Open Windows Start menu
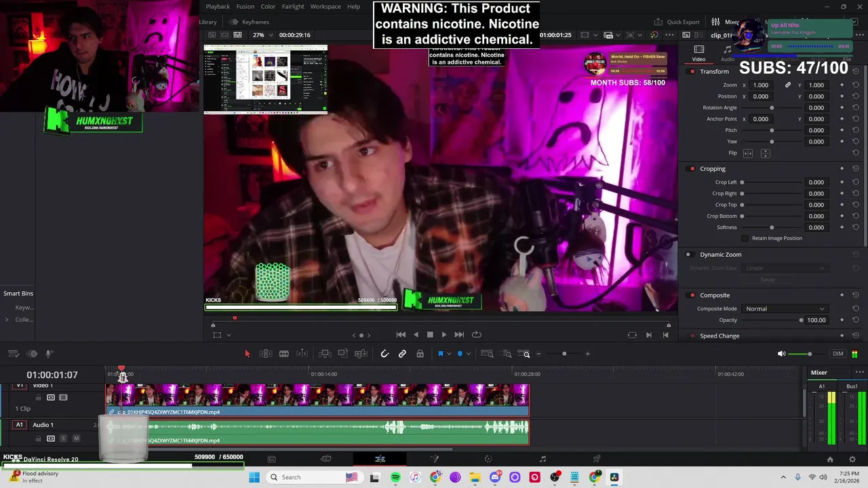This screenshot has width=868, height=488. point(254,477)
